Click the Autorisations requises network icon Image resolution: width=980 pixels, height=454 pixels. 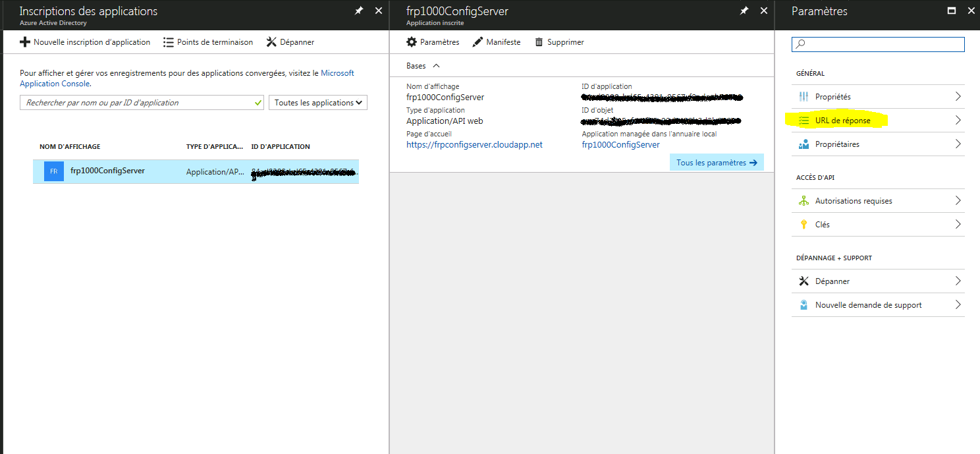[x=803, y=201]
